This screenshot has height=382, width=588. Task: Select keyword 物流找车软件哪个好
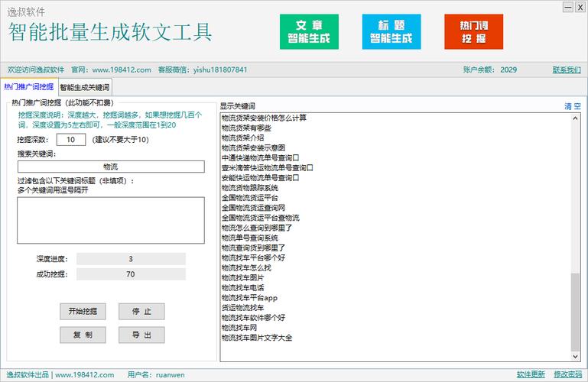[x=253, y=318]
